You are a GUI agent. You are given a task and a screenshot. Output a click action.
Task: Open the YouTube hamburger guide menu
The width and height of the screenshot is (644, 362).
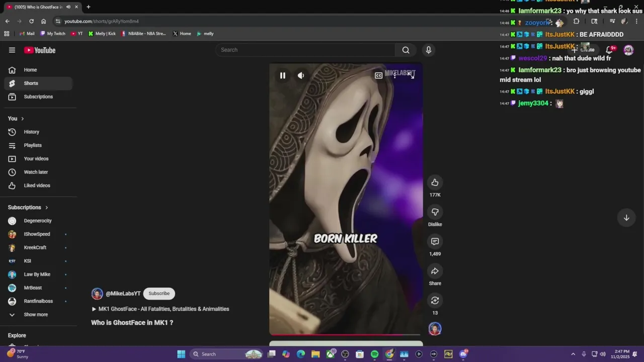click(12, 50)
